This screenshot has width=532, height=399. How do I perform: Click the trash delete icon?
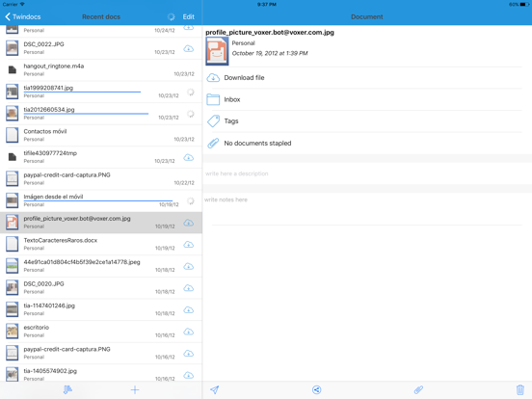pyautogui.click(x=520, y=389)
